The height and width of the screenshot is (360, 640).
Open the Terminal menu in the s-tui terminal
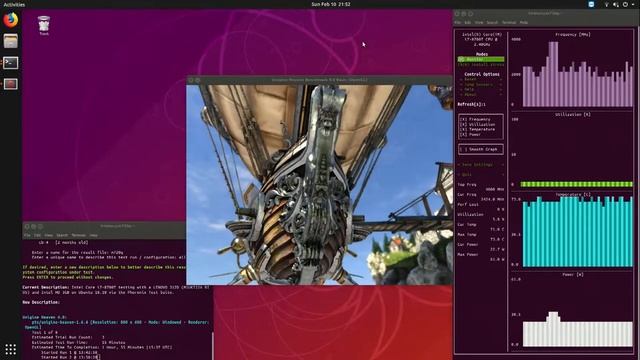[509, 22]
